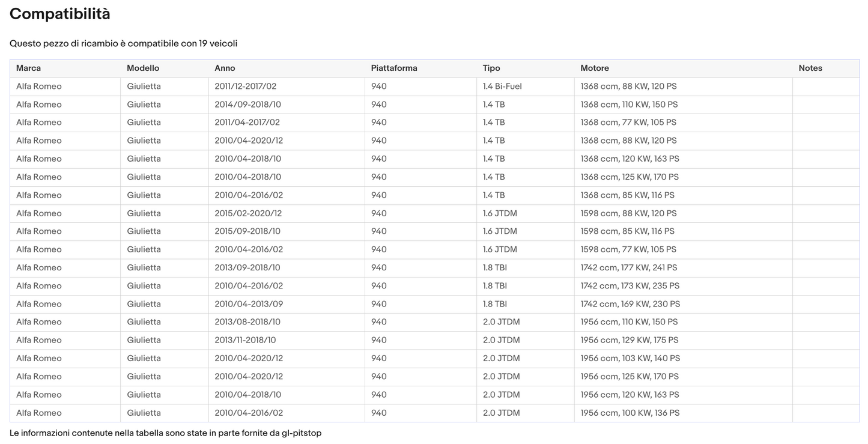
Task: Click the Marca column header
Action: (x=28, y=68)
